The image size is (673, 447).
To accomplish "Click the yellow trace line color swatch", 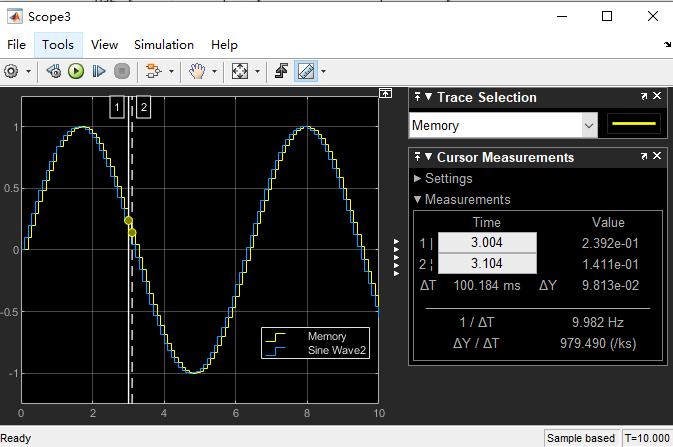I will 634,124.
